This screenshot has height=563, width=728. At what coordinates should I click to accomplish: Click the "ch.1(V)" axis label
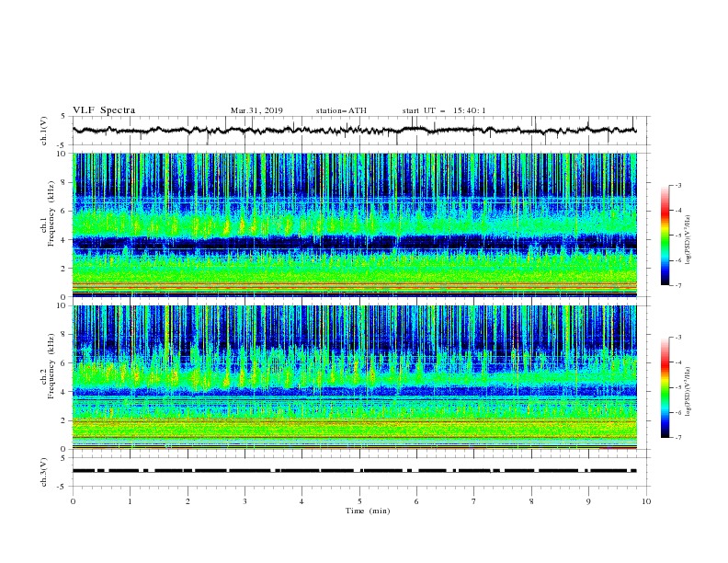tap(44, 131)
